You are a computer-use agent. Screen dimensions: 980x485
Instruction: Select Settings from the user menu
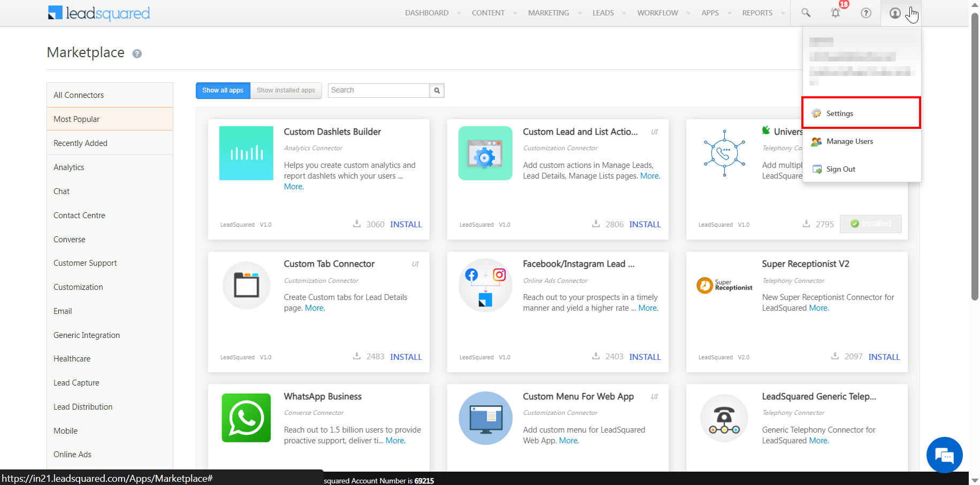[x=861, y=113]
